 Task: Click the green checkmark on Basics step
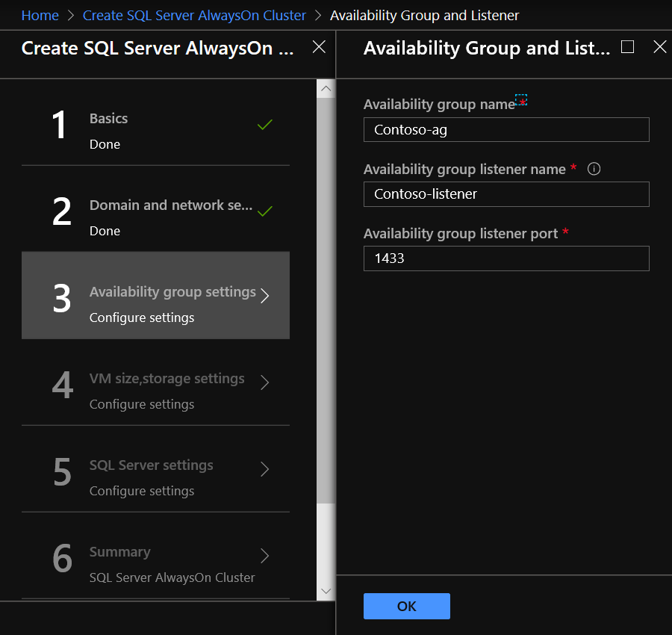(264, 125)
